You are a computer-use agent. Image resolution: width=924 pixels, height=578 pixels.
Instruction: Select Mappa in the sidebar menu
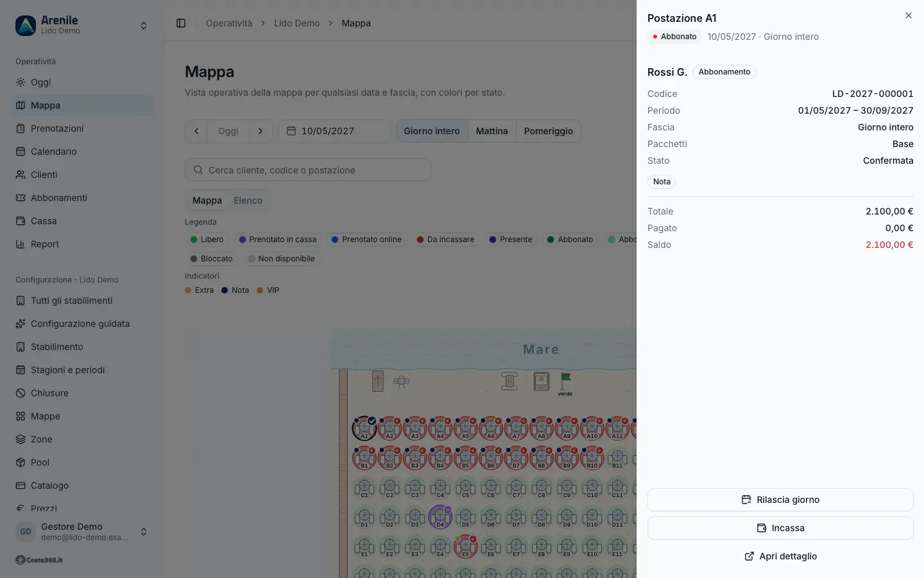[82, 105]
